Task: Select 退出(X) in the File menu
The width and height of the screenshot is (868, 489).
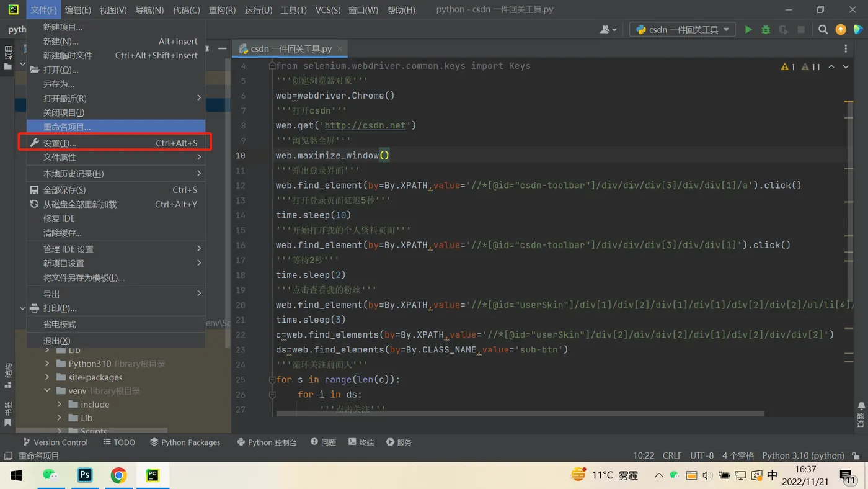Action: [116, 341]
